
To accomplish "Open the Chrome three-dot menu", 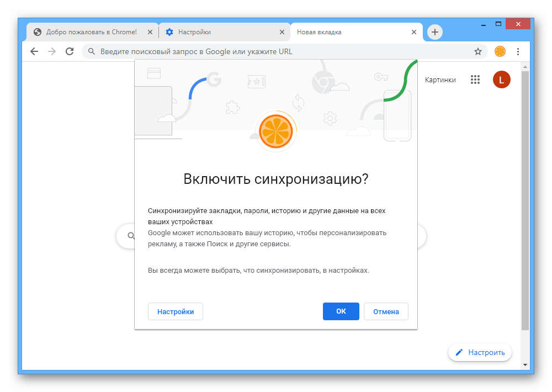I will pos(518,51).
